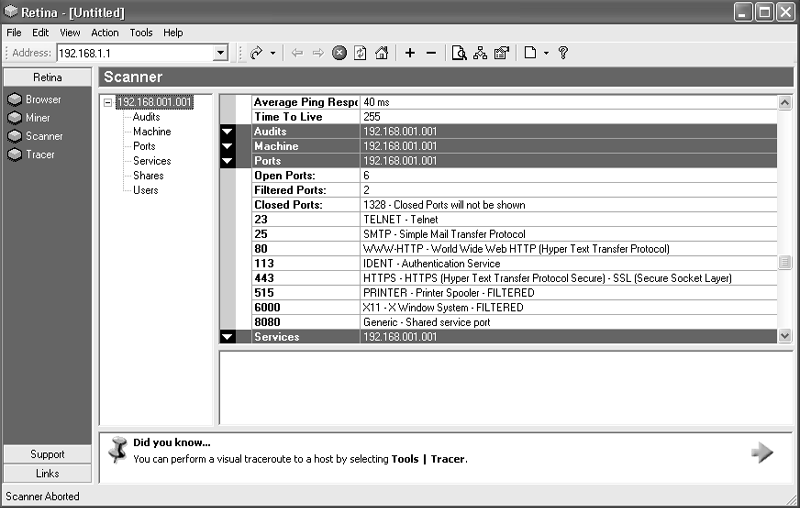800x508 pixels.
Task: Select Users in the host tree
Action: [x=146, y=190]
